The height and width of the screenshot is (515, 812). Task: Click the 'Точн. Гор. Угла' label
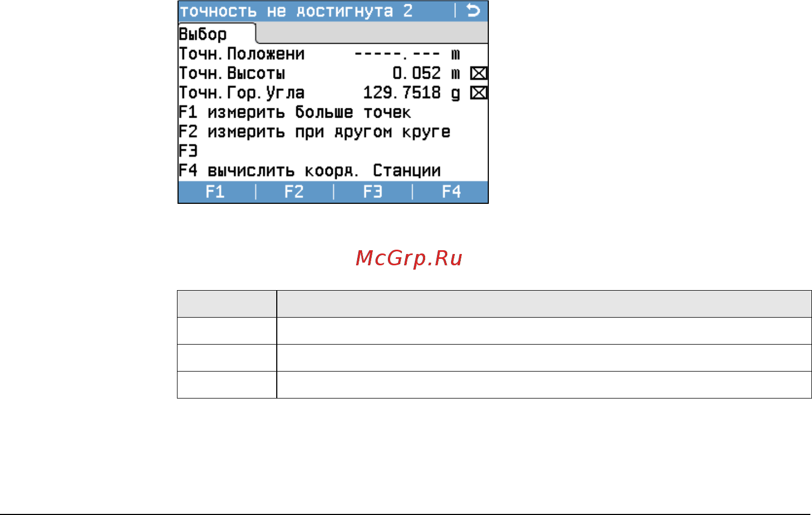(x=242, y=93)
